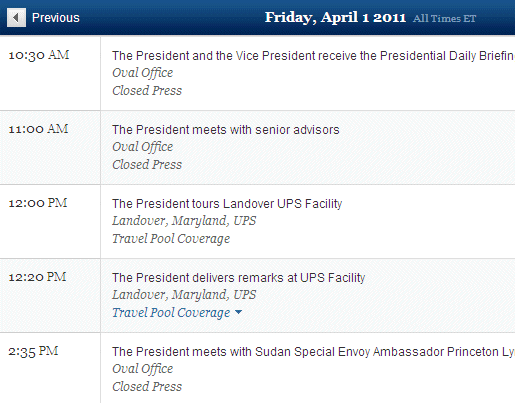Click the tours Landover UPS Facility event
515x403 pixels.
pos(227,204)
